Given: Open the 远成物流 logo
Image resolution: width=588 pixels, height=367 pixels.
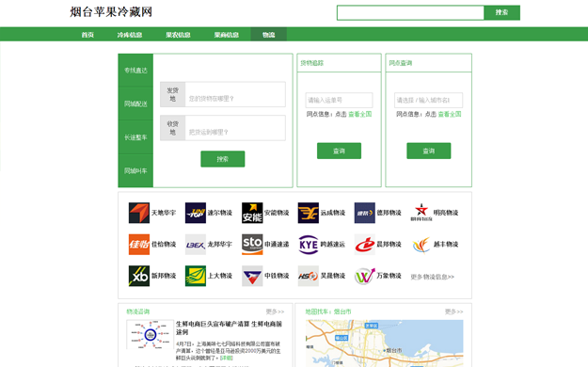Looking at the screenshot, I should [309, 213].
